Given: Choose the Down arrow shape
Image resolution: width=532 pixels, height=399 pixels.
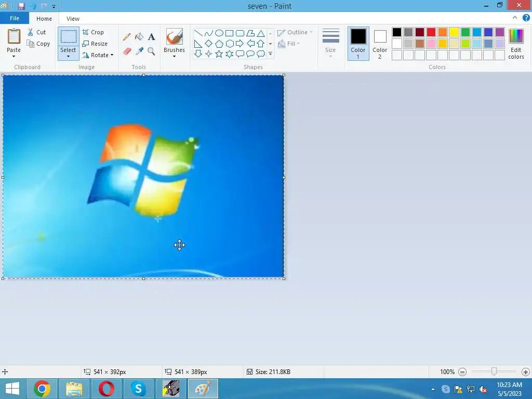Looking at the screenshot, I should (x=198, y=54).
